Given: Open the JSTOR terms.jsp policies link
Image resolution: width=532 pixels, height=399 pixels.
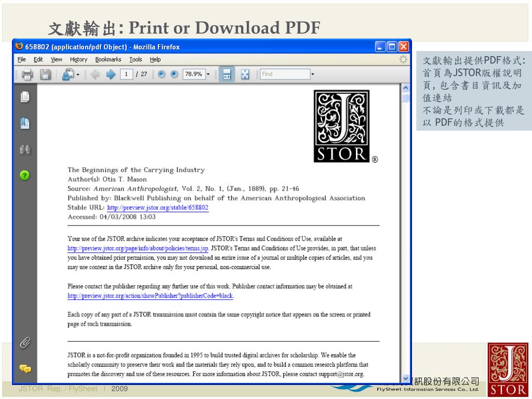Looking at the screenshot, I should (x=138, y=248).
